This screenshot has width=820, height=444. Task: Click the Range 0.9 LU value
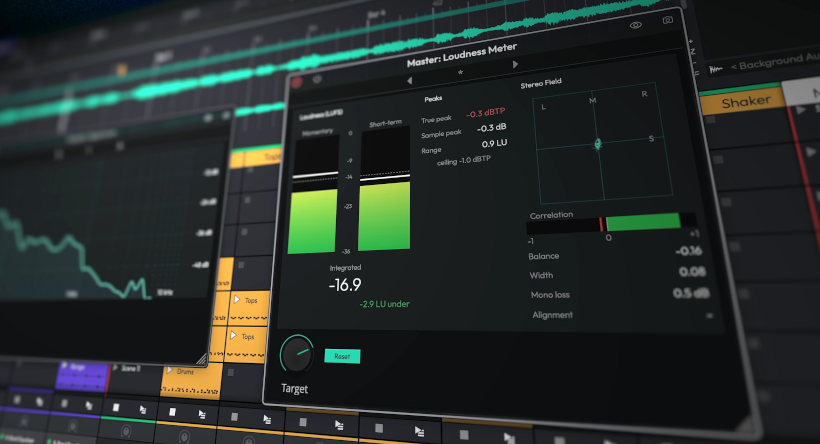coord(494,143)
